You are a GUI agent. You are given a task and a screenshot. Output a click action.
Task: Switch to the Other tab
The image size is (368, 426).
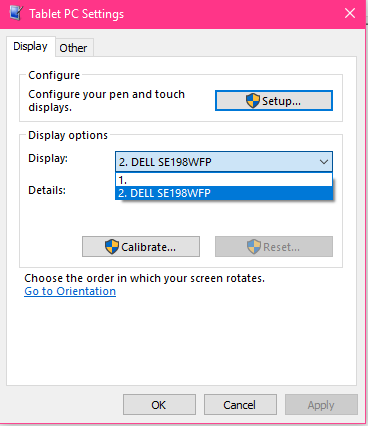tap(73, 48)
